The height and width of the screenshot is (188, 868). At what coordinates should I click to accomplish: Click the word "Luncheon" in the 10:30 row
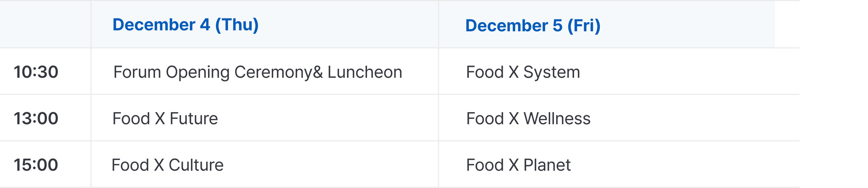[x=364, y=72]
